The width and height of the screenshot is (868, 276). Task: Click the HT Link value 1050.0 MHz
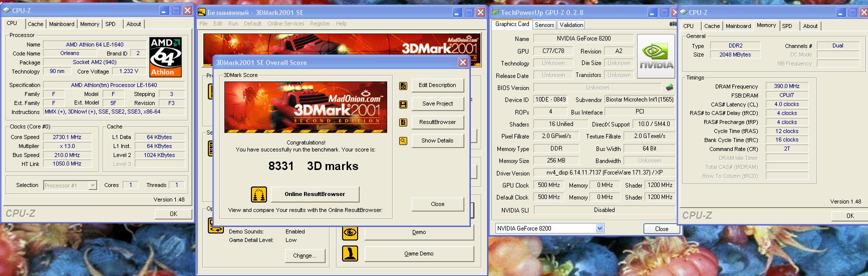pyautogui.click(x=67, y=164)
